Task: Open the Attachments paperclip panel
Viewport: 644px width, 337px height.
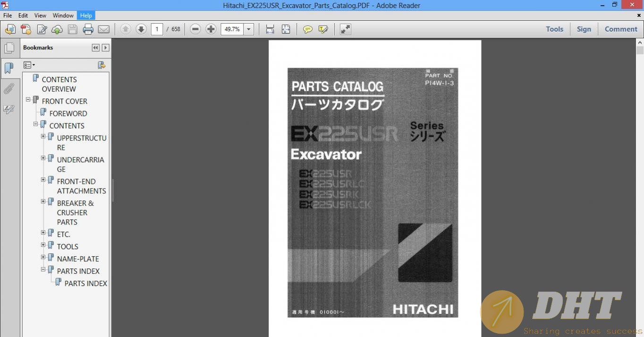Action: click(9, 89)
